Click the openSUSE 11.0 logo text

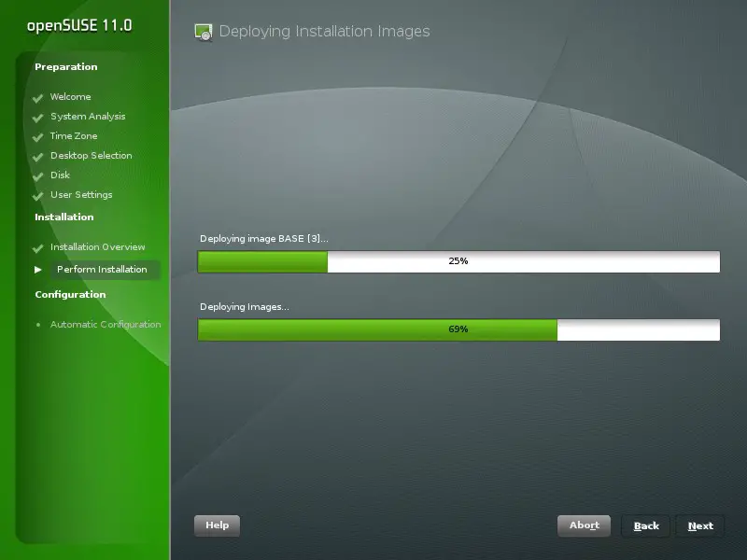click(x=79, y=25)
